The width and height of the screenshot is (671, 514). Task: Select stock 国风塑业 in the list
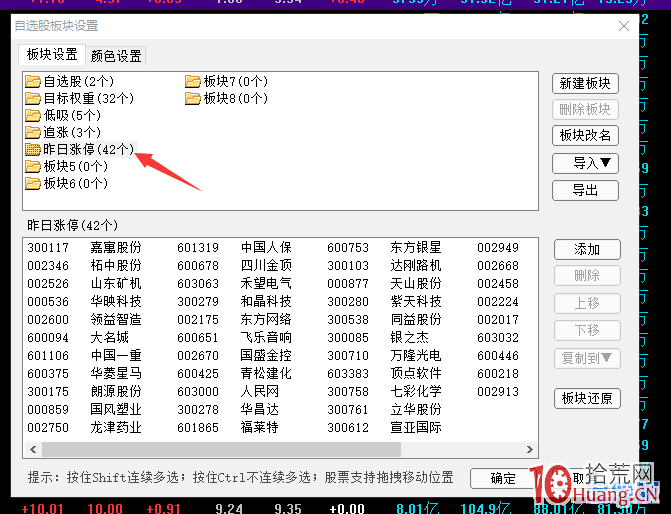(116, 409)
